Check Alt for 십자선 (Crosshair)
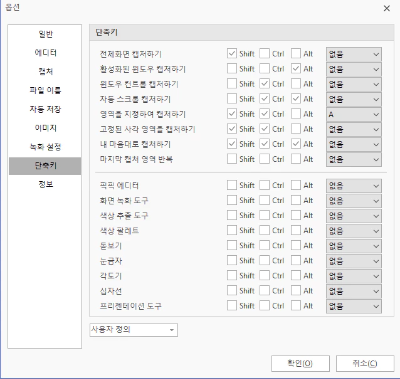Image resolution: width=400 pixels, height=379 pixels. click(296, 290)
